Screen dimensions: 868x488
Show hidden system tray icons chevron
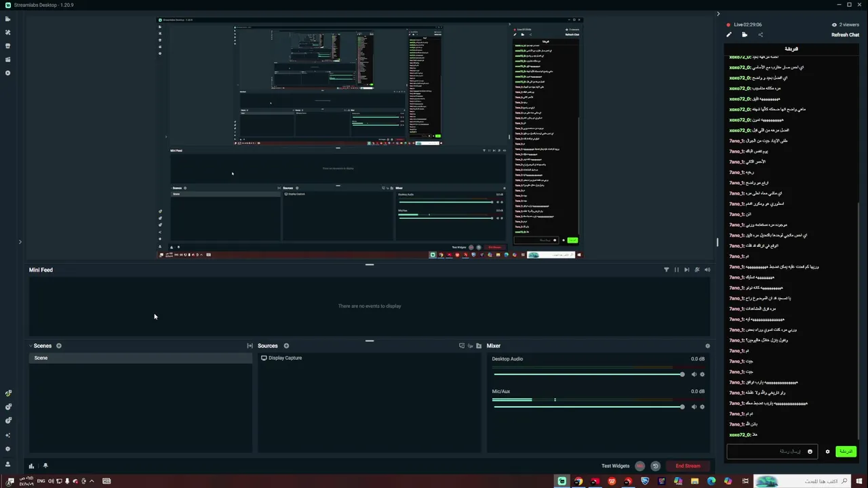92,481
